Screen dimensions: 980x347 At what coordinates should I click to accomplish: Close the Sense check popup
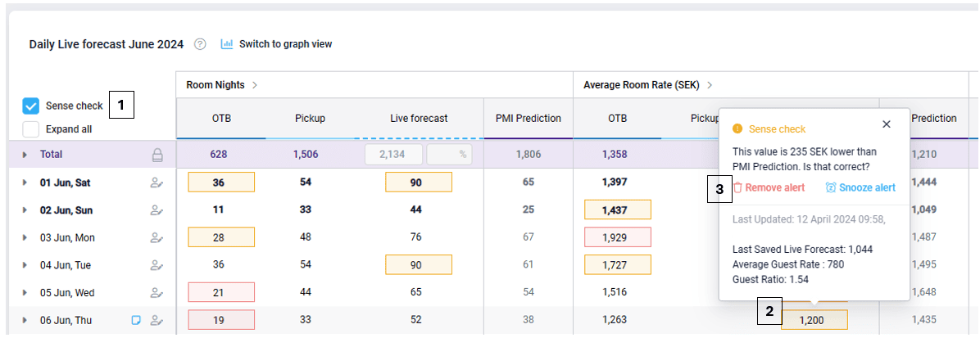point(886,124)
